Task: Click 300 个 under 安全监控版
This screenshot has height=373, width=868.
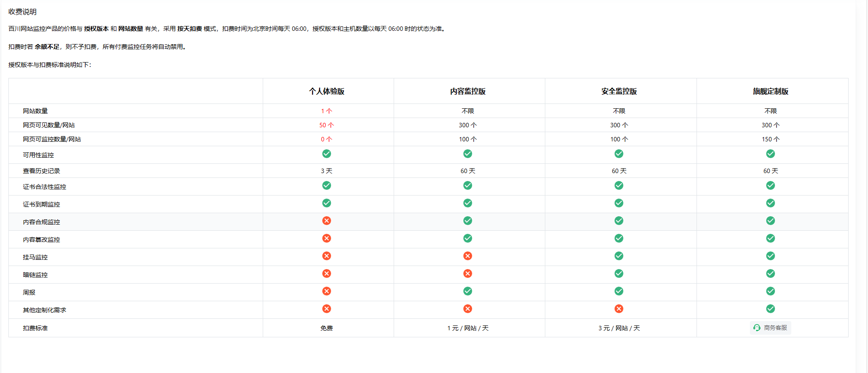Action: tap(619, 125)
